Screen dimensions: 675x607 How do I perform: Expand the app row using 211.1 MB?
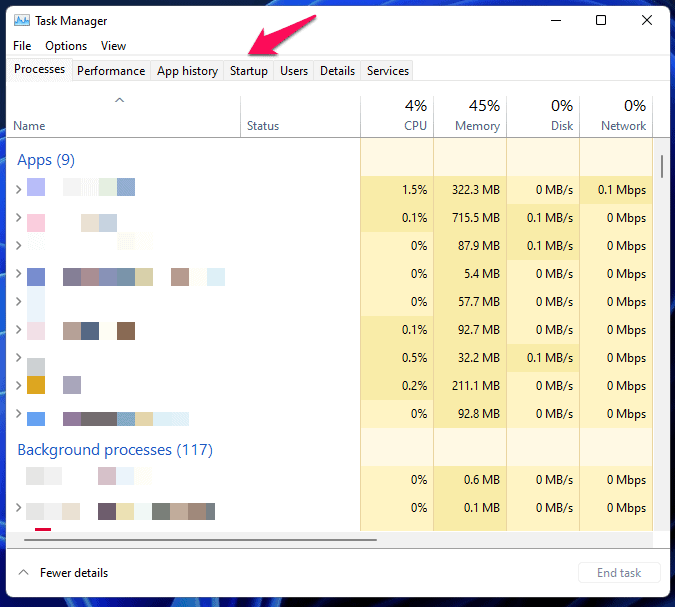19,385
